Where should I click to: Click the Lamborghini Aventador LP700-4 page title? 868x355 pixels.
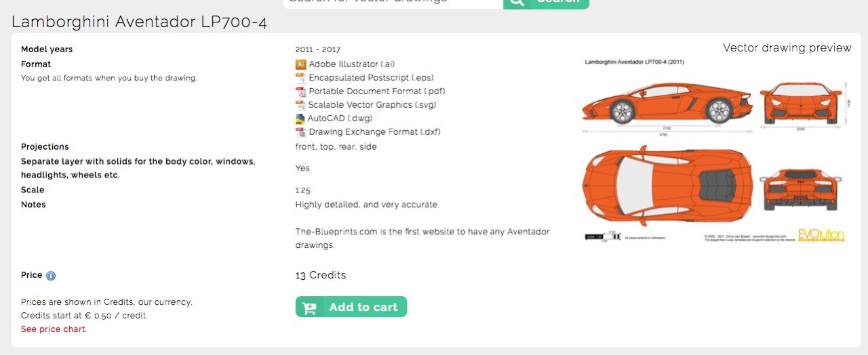click(139, 22)
